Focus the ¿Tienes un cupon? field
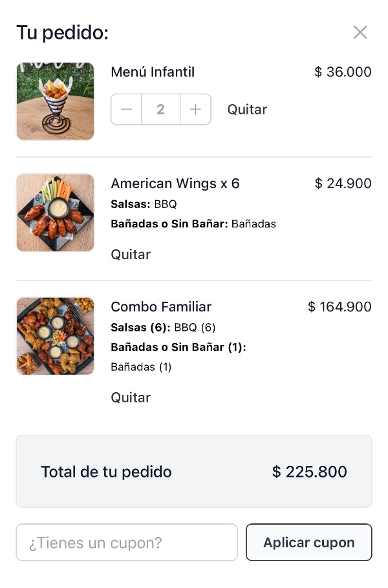The height and width of the screenshot is (588, 388). (x=127, y=542)
